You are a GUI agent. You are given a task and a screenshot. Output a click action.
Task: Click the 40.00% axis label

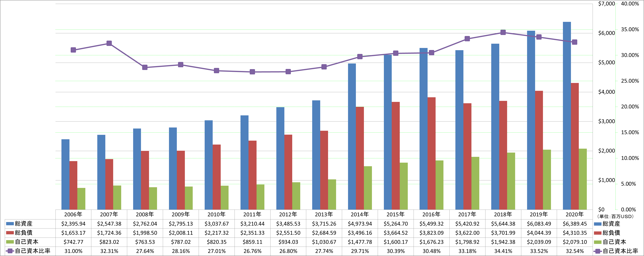pyautogui.click(x=630, y=4)
